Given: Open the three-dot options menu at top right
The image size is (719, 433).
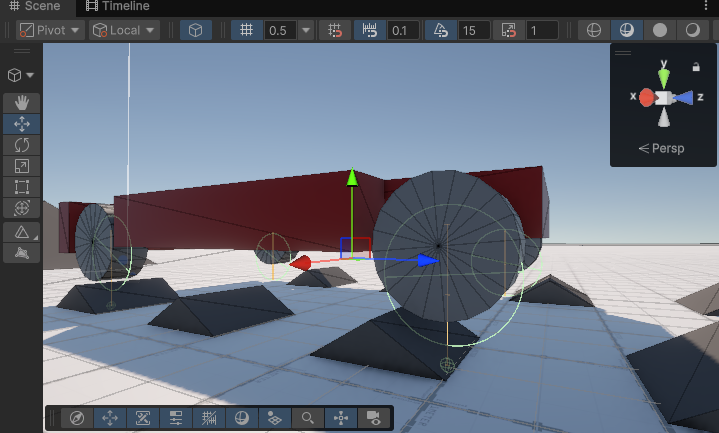Looking at the screenshot, I should point(705,6).
